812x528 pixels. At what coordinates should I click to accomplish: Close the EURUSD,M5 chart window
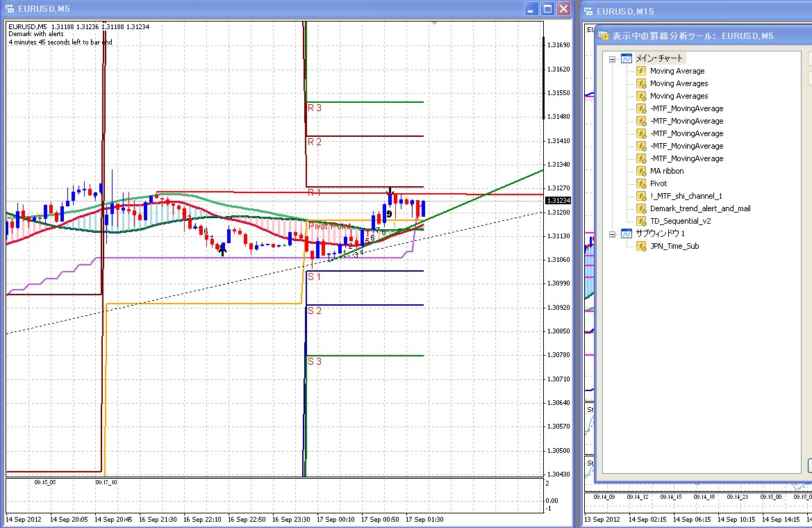tap(563, 9)
